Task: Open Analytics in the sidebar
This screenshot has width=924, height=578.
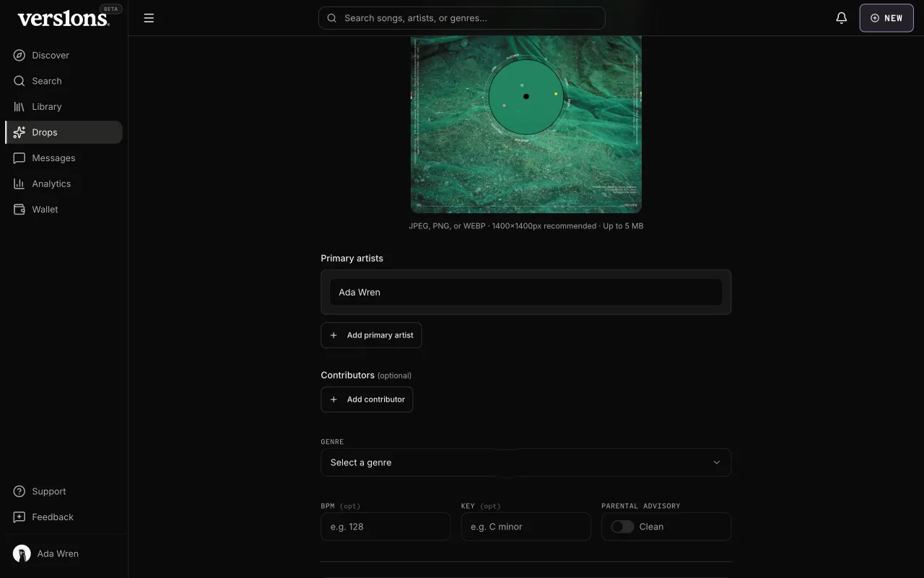Action: 64,184
